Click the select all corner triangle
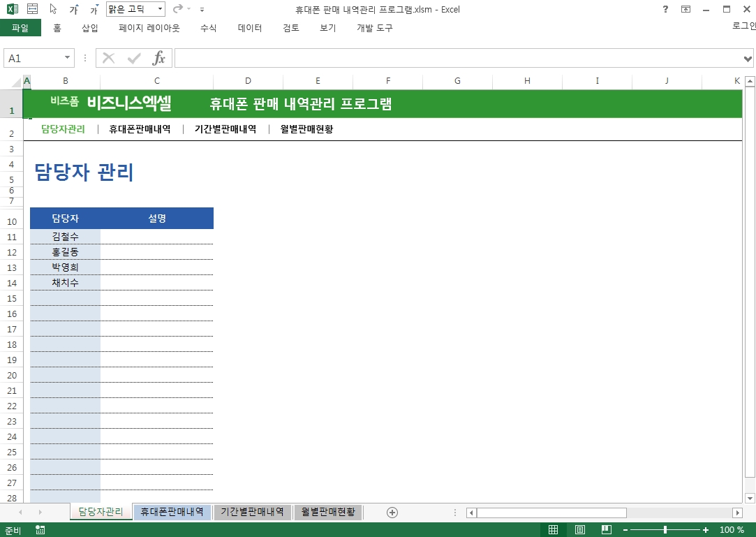 [16, 82]
